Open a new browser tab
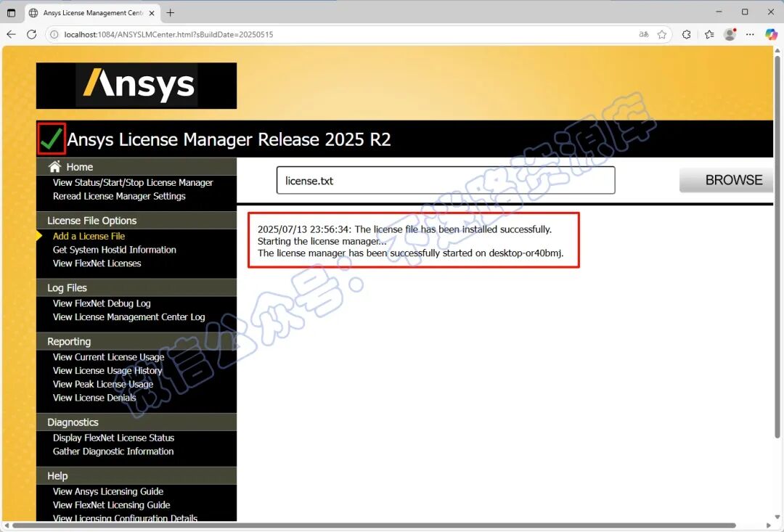This screenshot has height=532, width=784. pos(171,13)
